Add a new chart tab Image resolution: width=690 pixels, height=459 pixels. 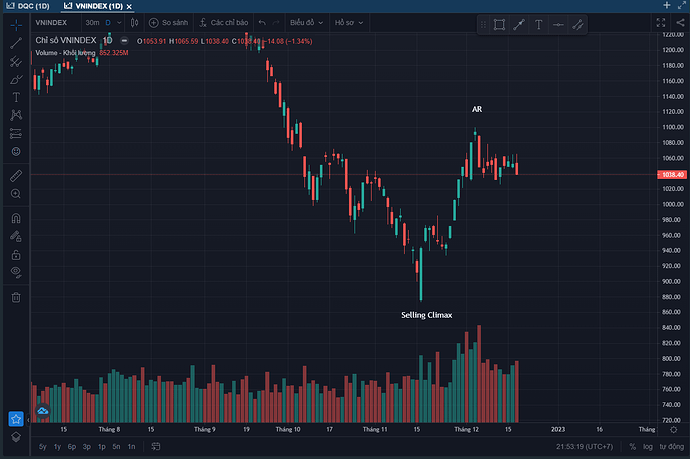coord(667,5)
